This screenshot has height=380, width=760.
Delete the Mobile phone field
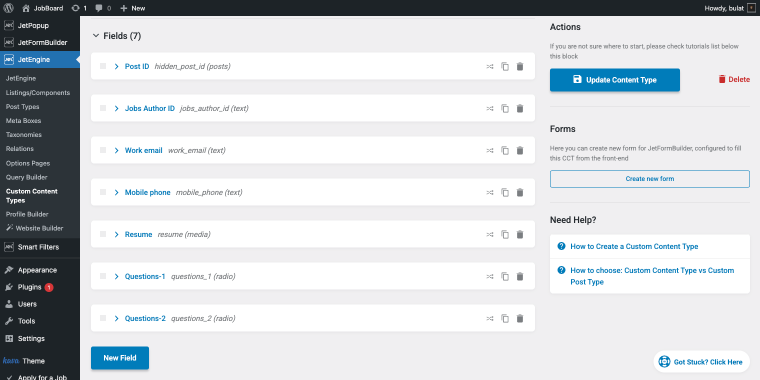click(x=520, y=192)
